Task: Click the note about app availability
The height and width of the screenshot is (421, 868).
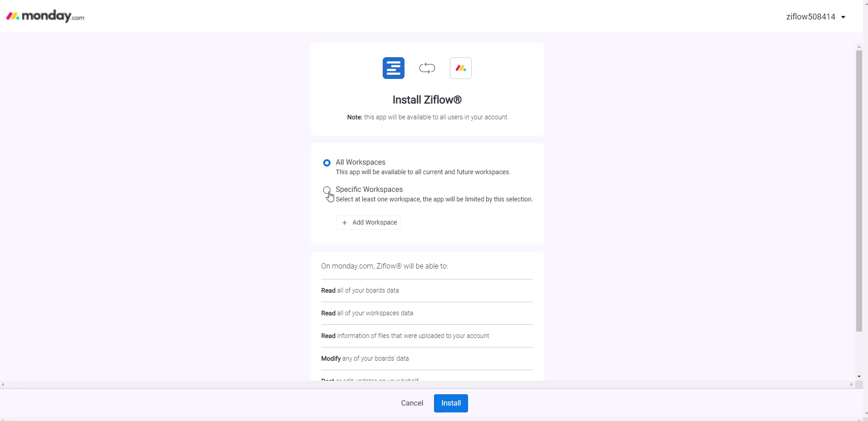Action: [427, 117]
